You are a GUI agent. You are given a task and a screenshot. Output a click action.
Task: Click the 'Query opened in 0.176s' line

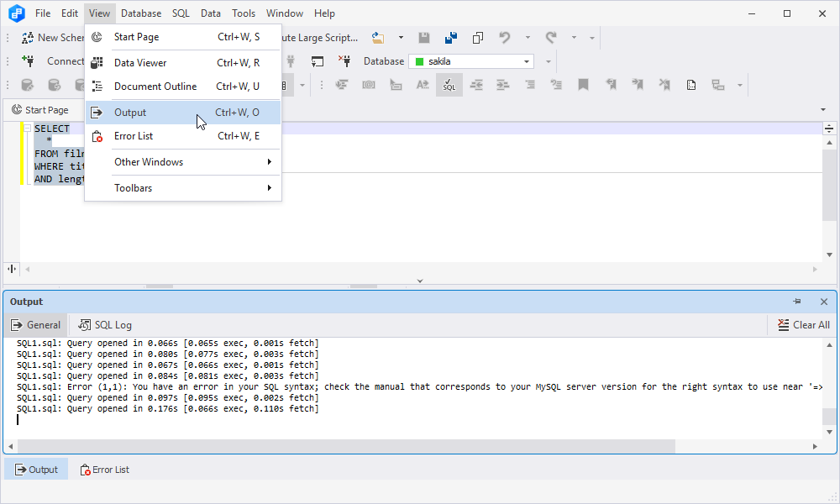pyautogui.click(x=168, y=409)
